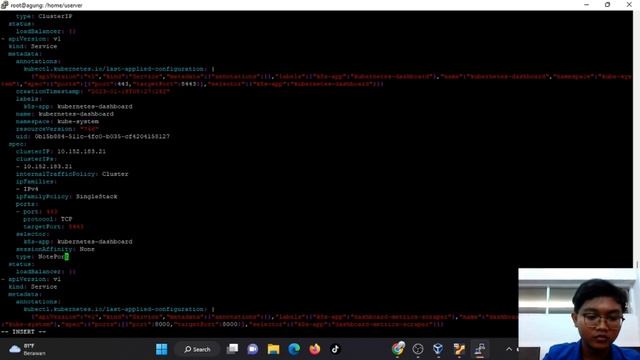Open the round app icon next to Chrome
Screen dimensions: 640x360
(x=418, y=349)
